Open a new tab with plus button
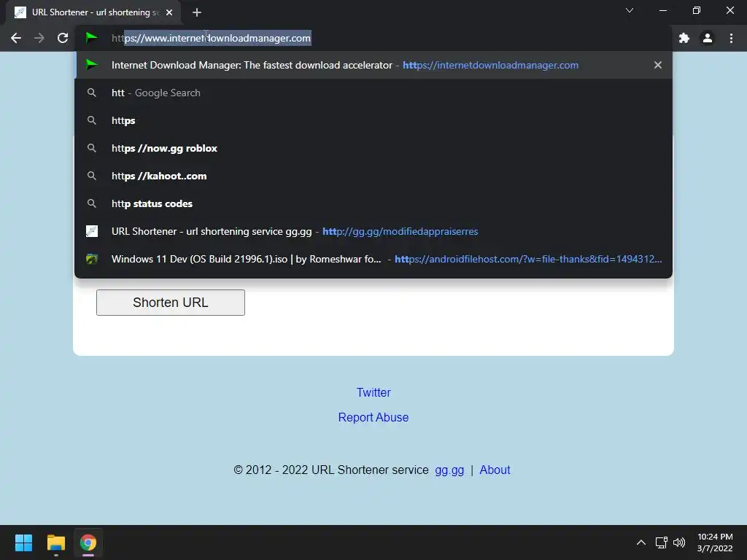Image resolution: width=747 pixels, height=560 pixels. click(x=197, y=12)
